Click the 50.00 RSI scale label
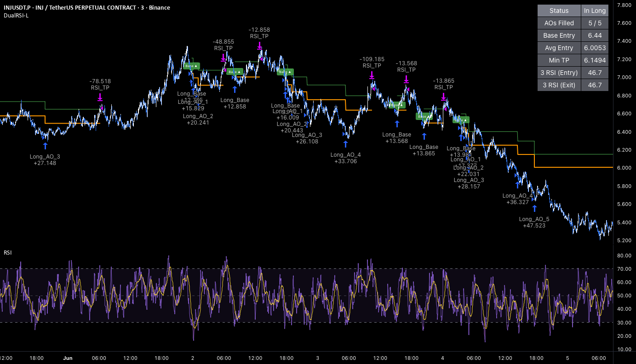 (x=624, y=296)
